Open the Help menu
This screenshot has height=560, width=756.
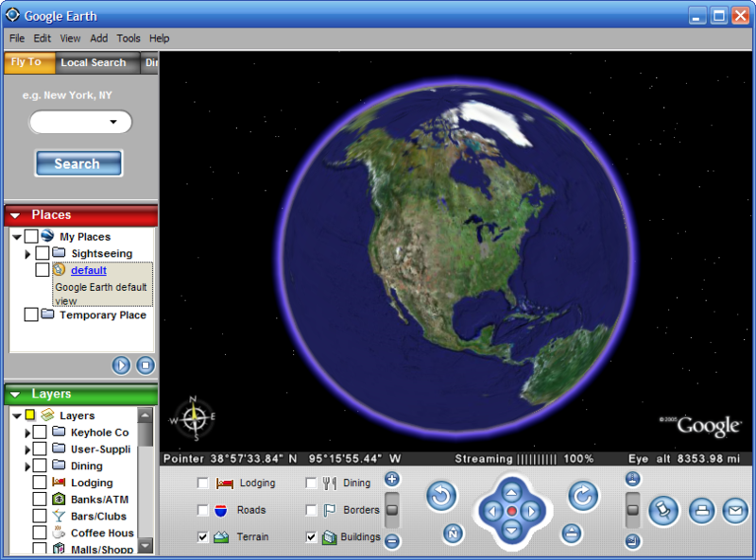pos(159,38)
